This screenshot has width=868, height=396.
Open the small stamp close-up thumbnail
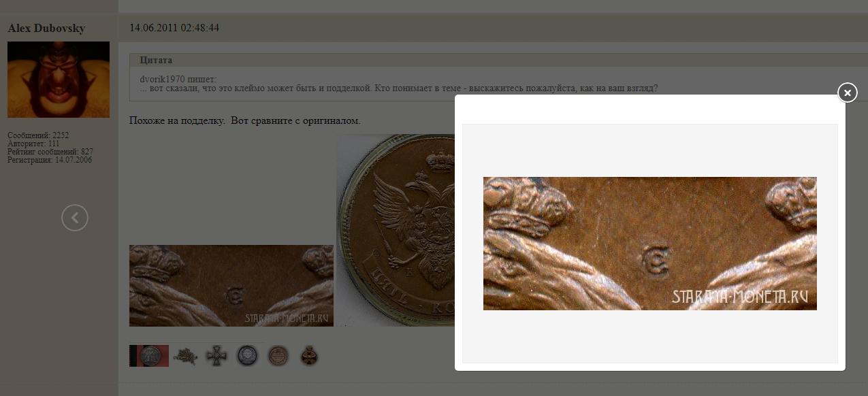[231, 286]
